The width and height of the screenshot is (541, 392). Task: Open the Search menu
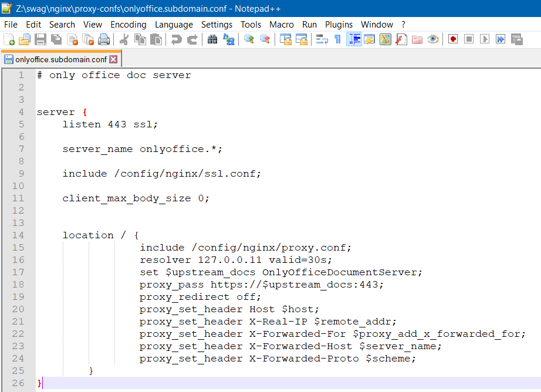(x=62, y=25)
